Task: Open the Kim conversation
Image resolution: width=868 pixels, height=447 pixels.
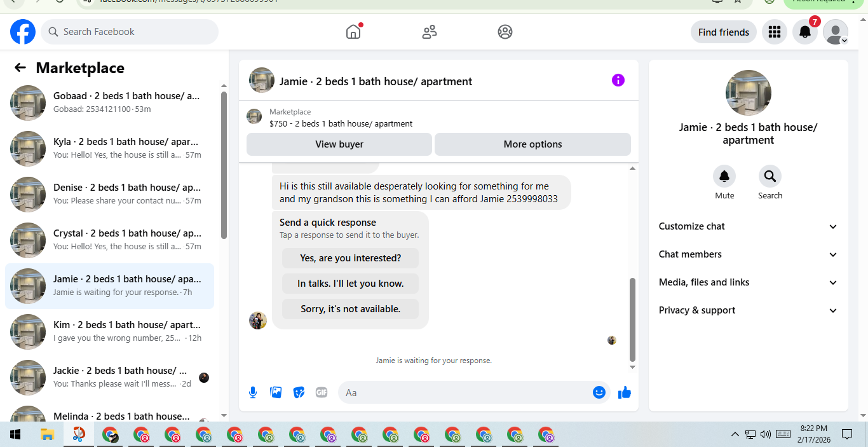Action: [110, 331]
